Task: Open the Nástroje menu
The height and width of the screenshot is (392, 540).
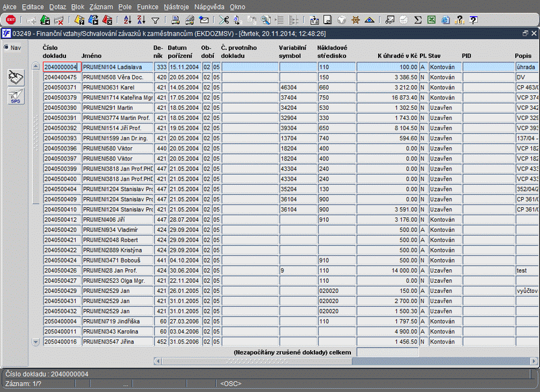Action: pos(176,7)
